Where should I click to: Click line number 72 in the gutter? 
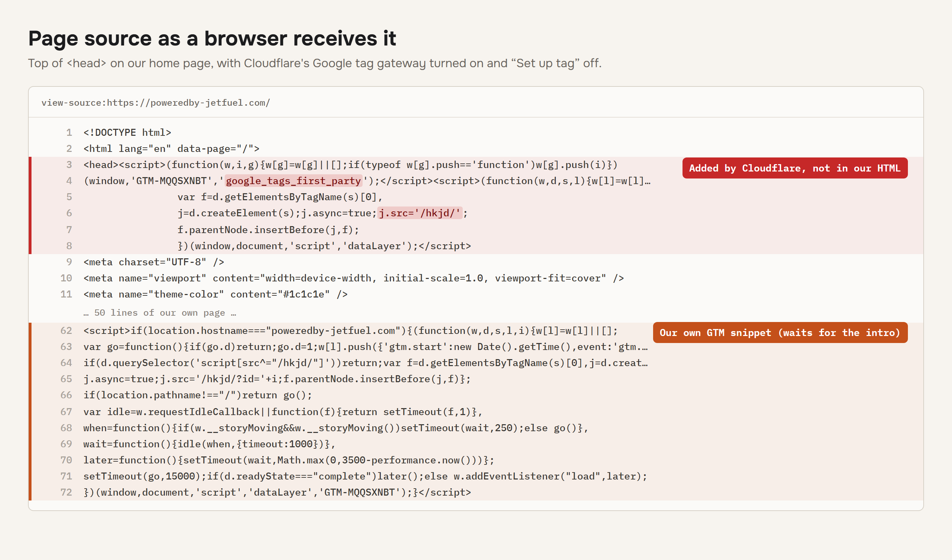point(66,492)
